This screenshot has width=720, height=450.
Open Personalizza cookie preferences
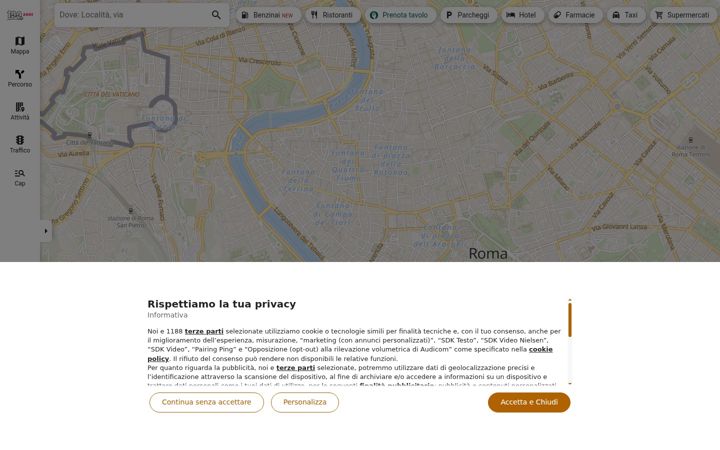coord(305,402)
